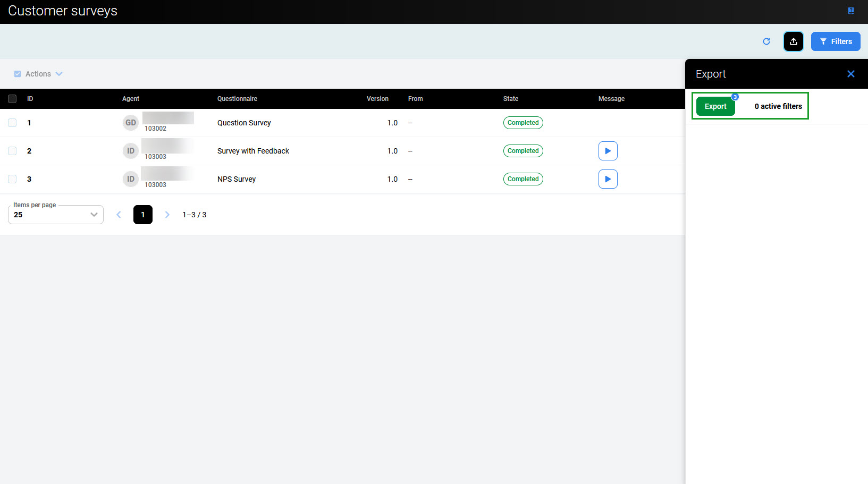The height and width of the screenshot is (484, 868).
Task: Click the ID avatar in row 2
Action: 130,151
